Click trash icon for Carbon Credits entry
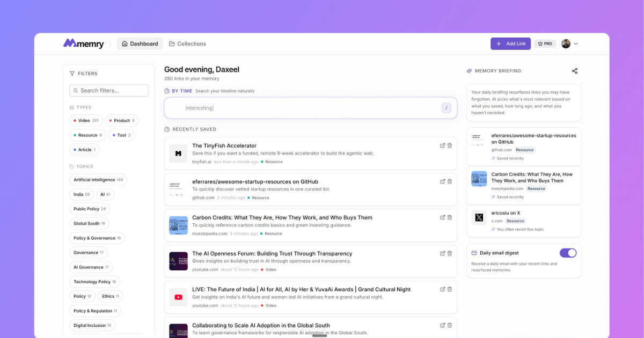 click(450, 217)
